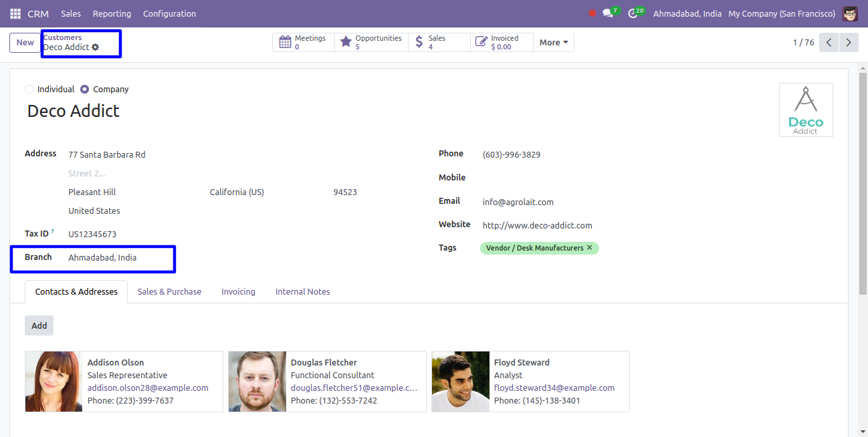Click the Invoiced edit icon
The width and height of the screenshot is (868, 437).
pyautogui.click(x=481, y=42)
